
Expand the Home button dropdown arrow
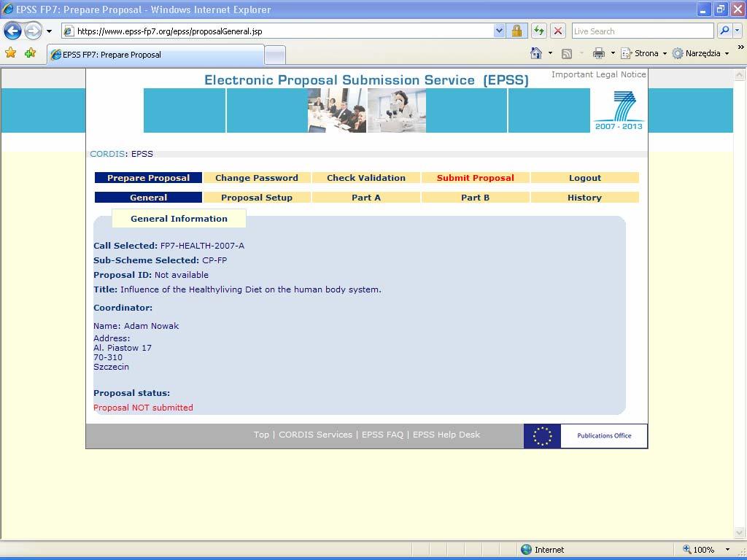click(x=550, y=53)
